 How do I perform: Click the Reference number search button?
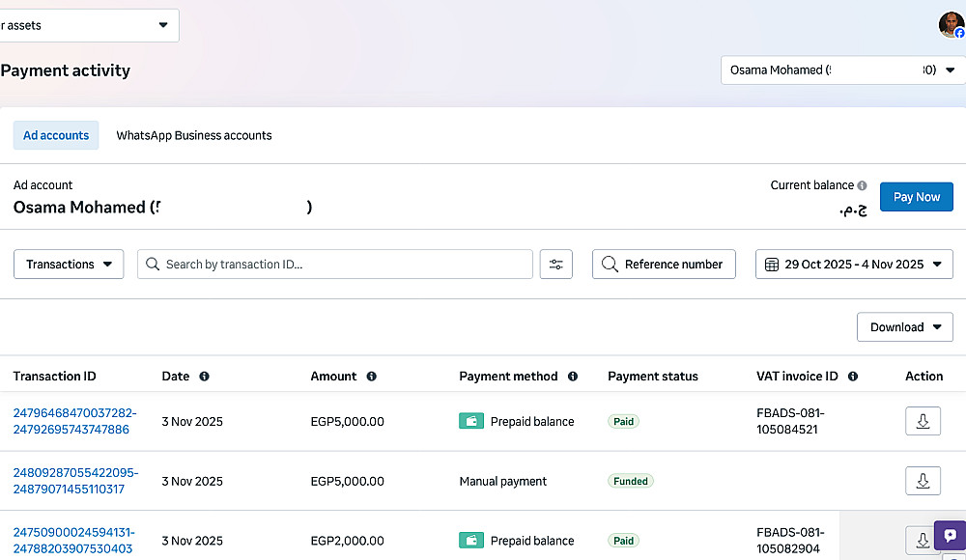click(664, 265)
